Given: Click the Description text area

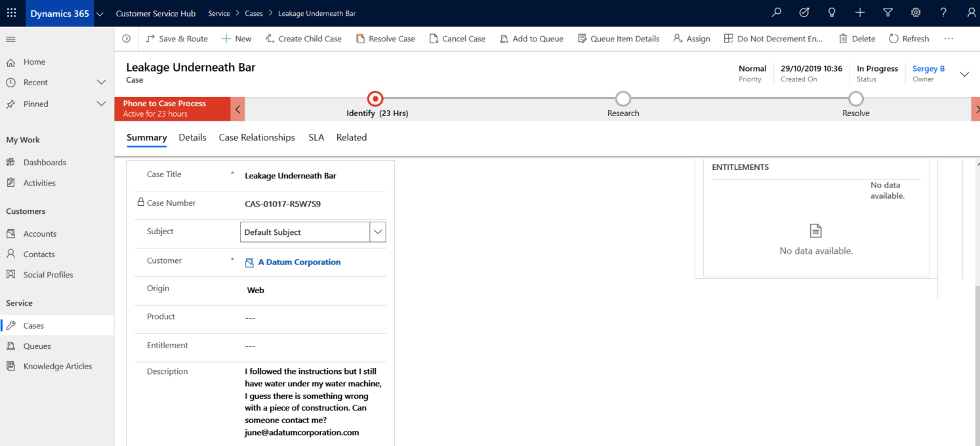Looking at the screenshot, I should coord(313,402).
